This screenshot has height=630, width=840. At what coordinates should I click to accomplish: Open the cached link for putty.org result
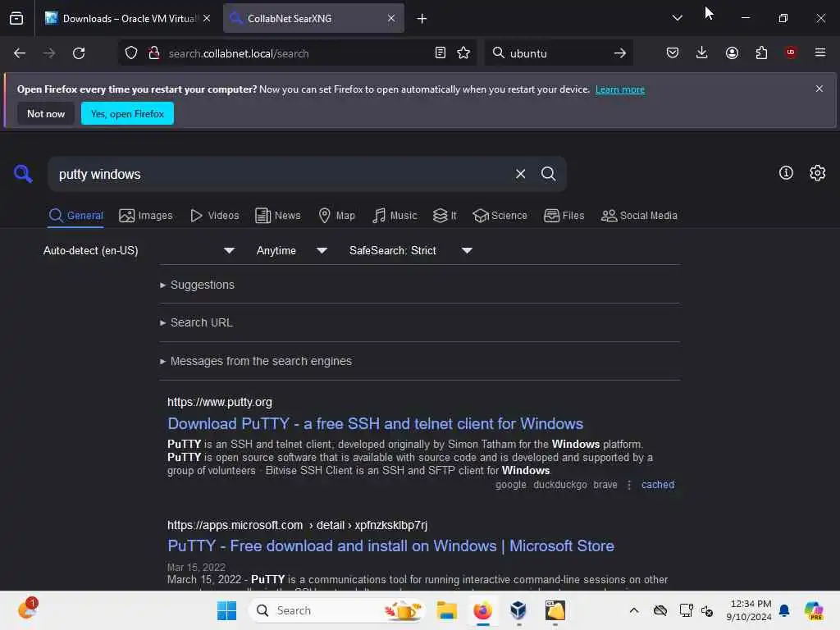pyautogui.click(x=657, y=485)
